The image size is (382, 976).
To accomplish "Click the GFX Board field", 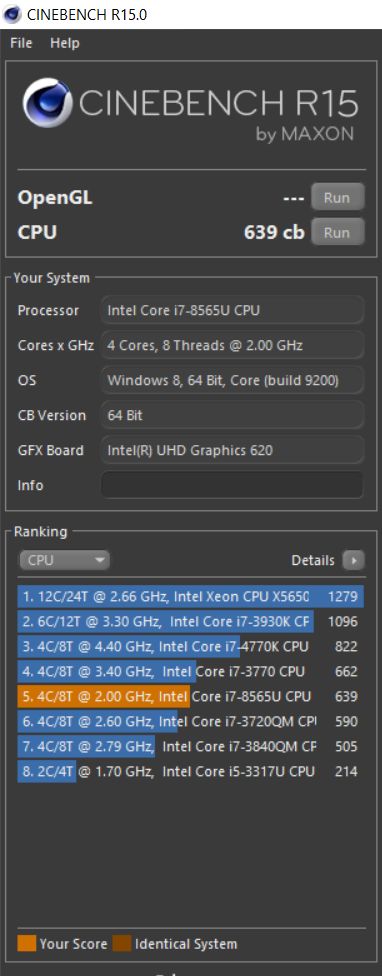I will [232, 449].
